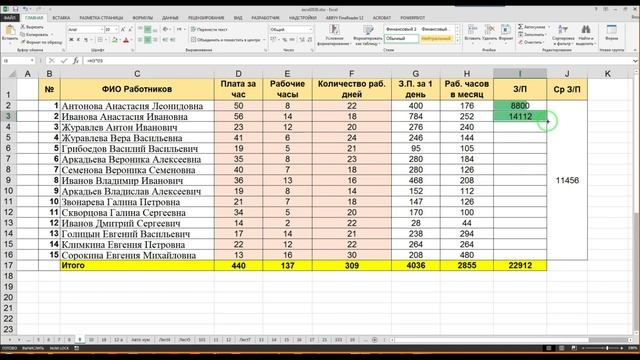Toggle center horizontal alignment button
The image size is (640, 360).
(148, 40)
